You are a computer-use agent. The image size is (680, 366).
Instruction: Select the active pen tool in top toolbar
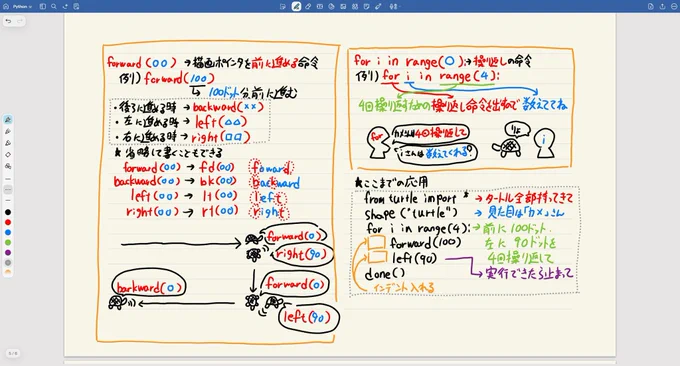click(296, 7)
